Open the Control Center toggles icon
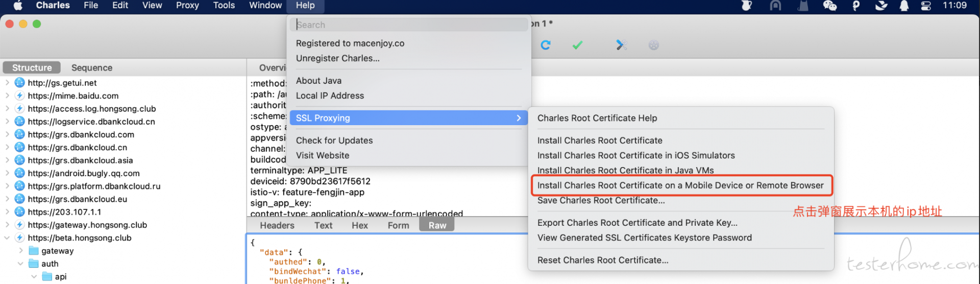Screen dimensions: 980x284 tap(926, 6)
